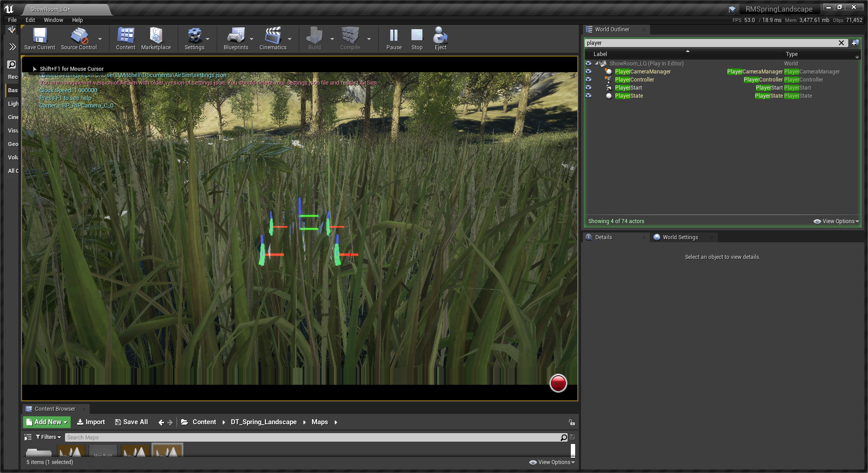Click the PlayerStart actor icon

608,88
